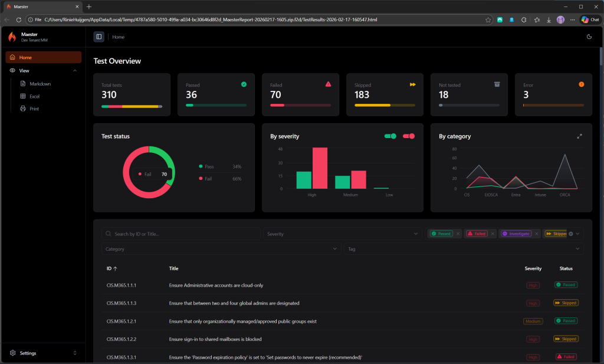
Task: Toggle the sidebar panel icon
Action: pos(99,37)
